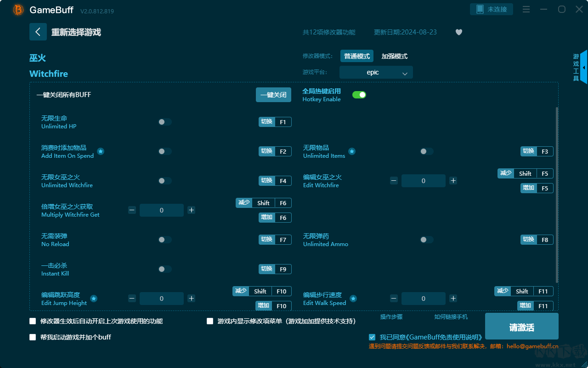The width and height of the screenshot is (588, 368).
Task: Check auto-enable last used functions checkbox
Action: tap(33, 321)
